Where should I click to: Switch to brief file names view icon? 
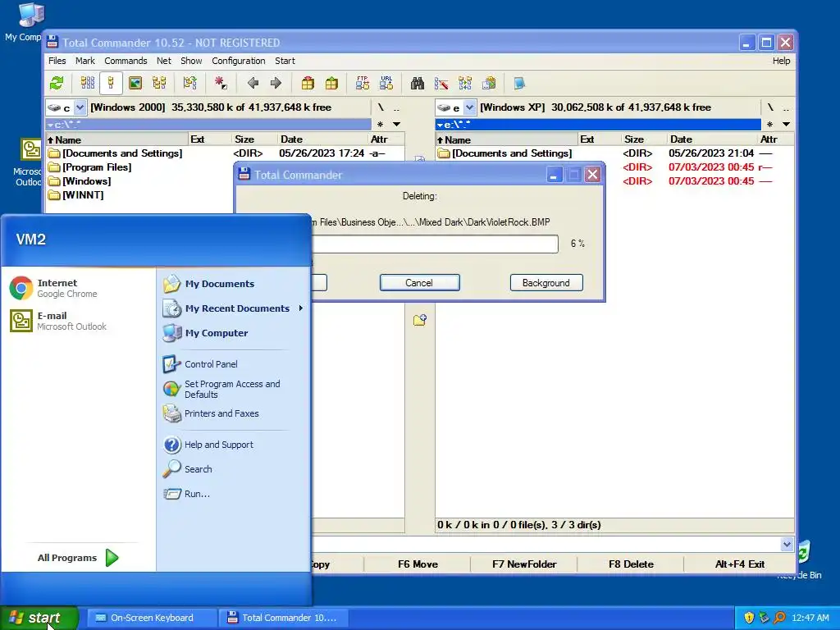pos(87,83)
